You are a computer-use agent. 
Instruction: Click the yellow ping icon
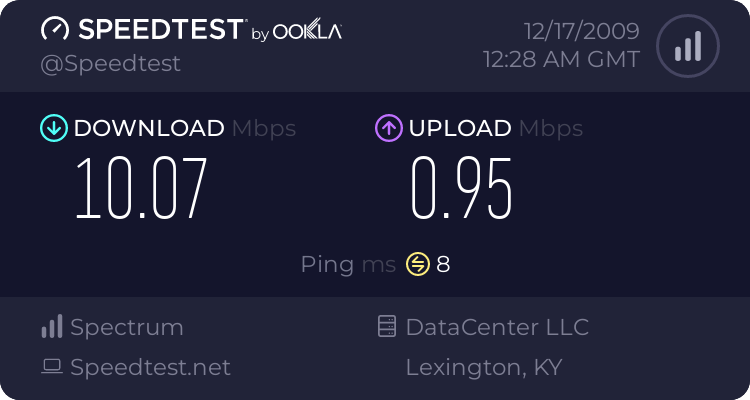point(417,264)
